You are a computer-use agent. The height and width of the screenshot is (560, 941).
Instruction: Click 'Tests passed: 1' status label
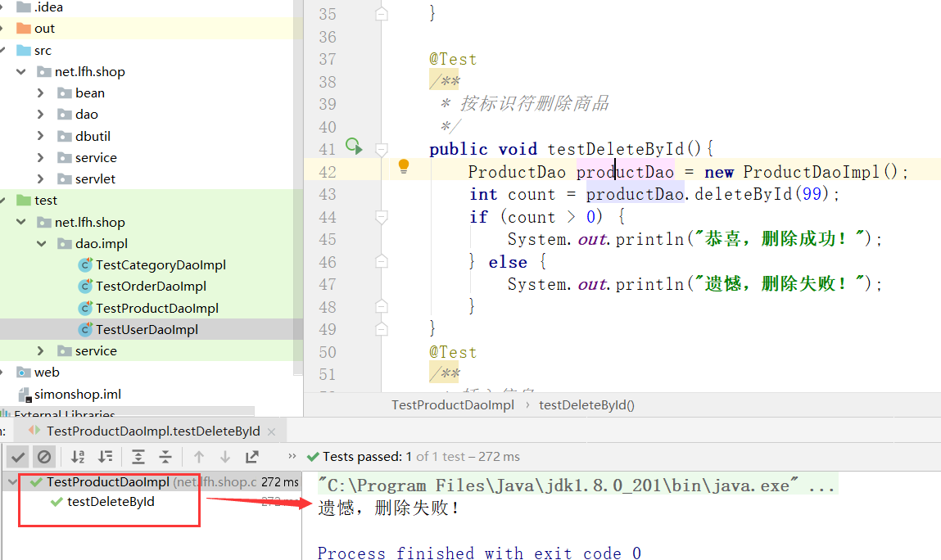pos(367,457)
